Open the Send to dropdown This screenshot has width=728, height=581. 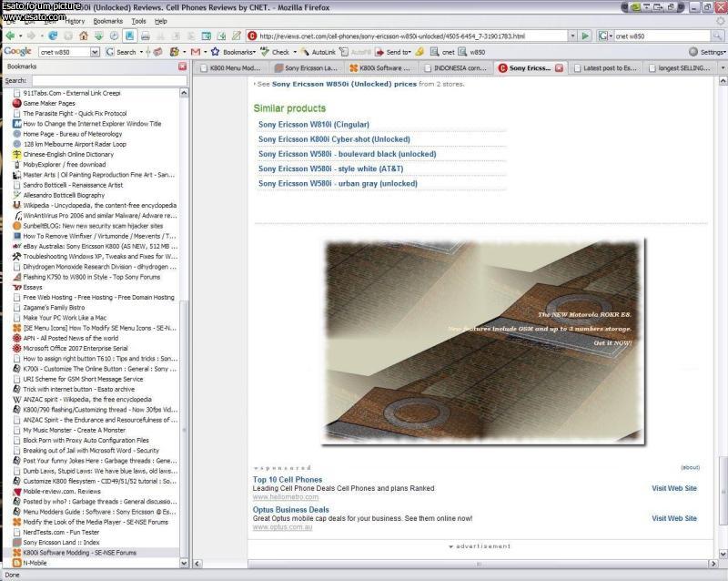[x=393, y=52]
